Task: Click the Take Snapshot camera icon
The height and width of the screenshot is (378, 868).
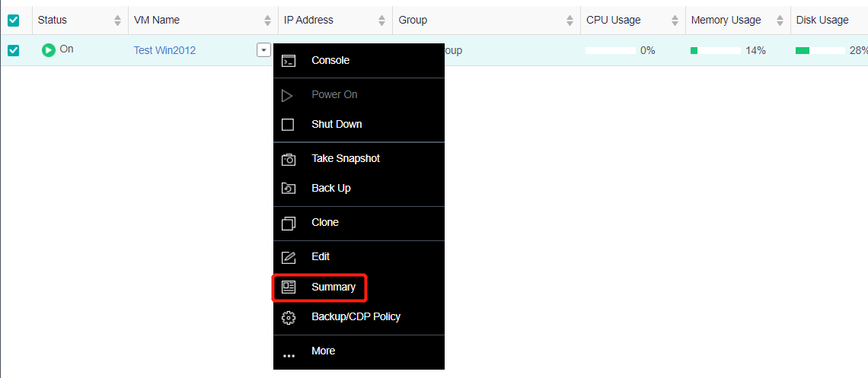Action: click(x=289, y=159)
